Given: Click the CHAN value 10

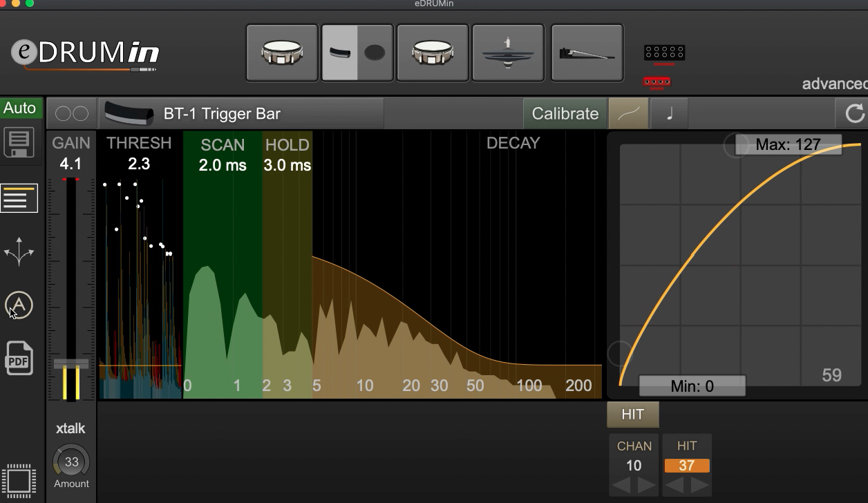Looking at the screenshot, I should pyautogui.click(x=634, y=466).
